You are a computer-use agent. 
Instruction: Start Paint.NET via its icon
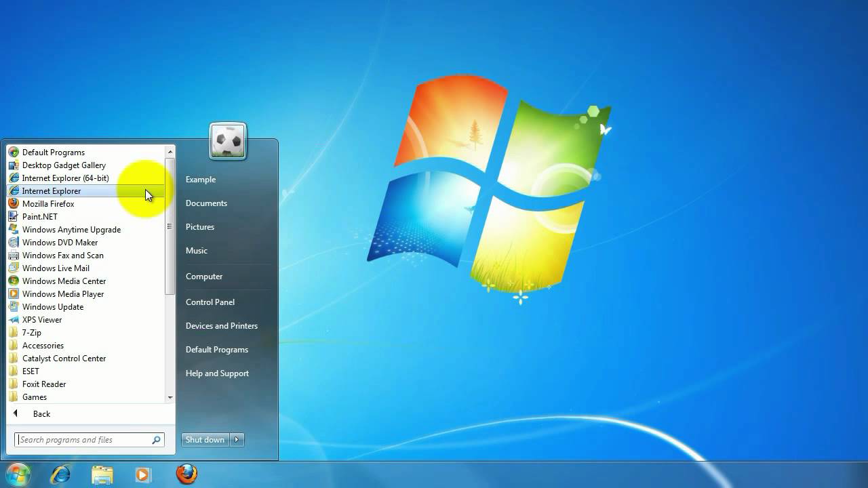[x=14, y=217]
